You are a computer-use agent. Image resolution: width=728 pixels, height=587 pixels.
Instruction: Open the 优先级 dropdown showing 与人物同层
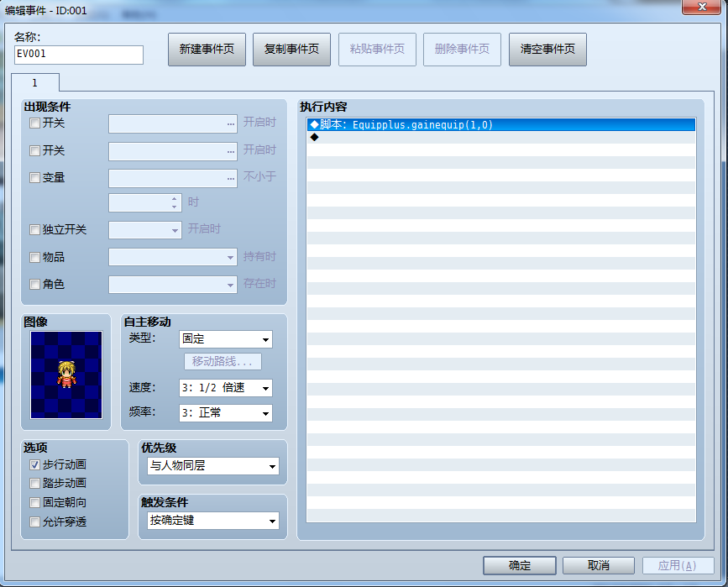[213, 466]
